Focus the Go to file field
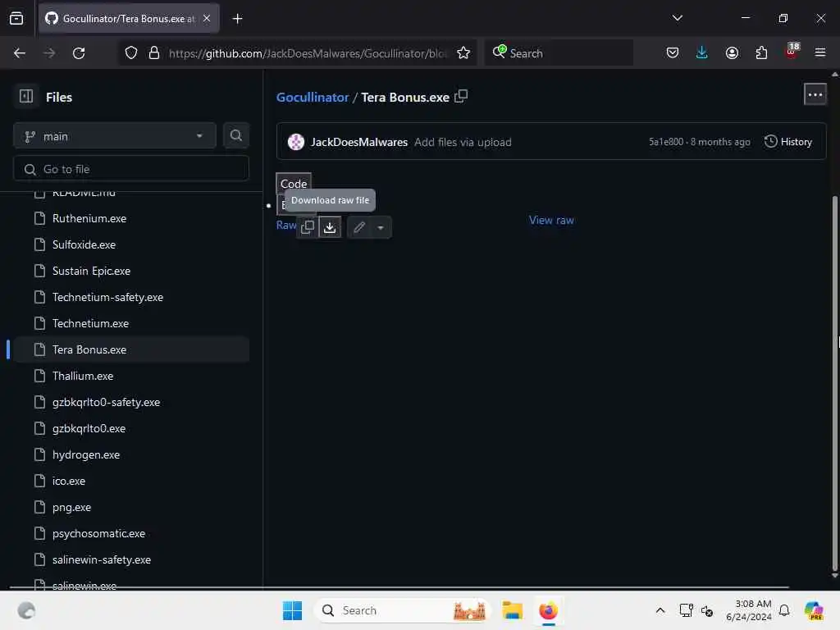The width and height of the screenshot is (840, 630). click(x=130, y=169)
